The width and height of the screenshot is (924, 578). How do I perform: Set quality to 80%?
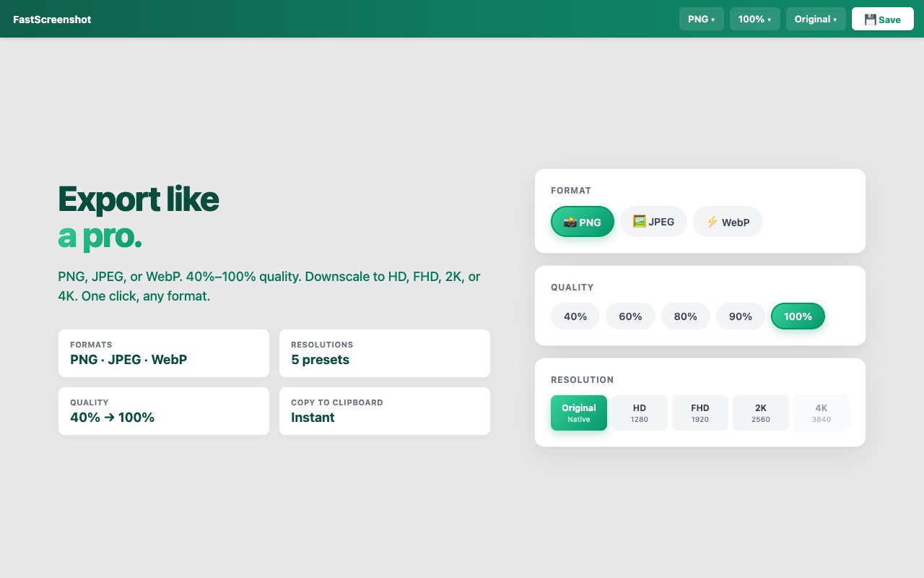686,316
